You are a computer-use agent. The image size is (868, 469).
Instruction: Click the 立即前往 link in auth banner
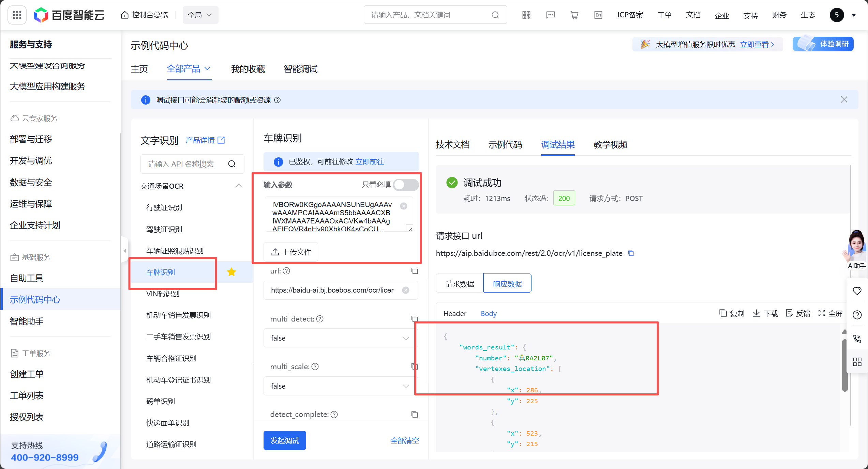tap(370, 161)
